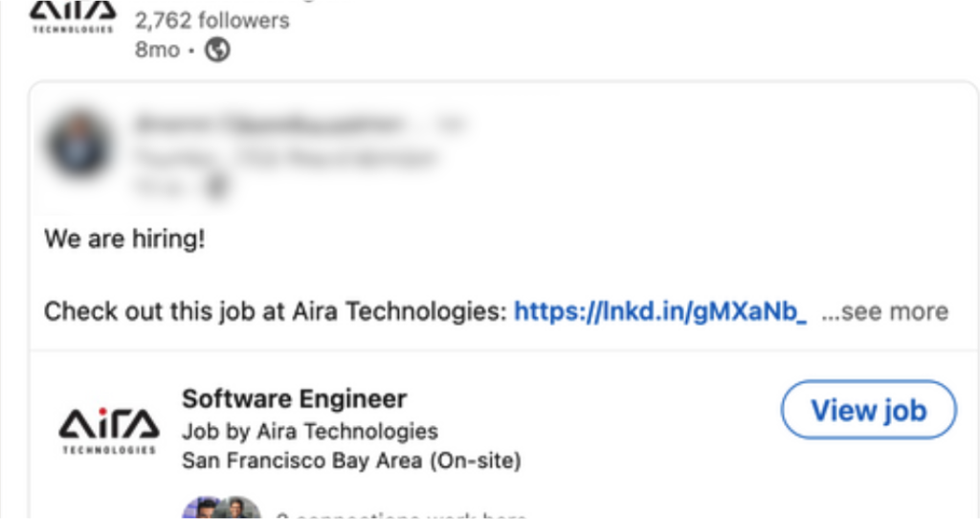
Task: Open the lnkd.in/gMXaNb_ job link
Action: pyautogui.click(x=660, y=311)
